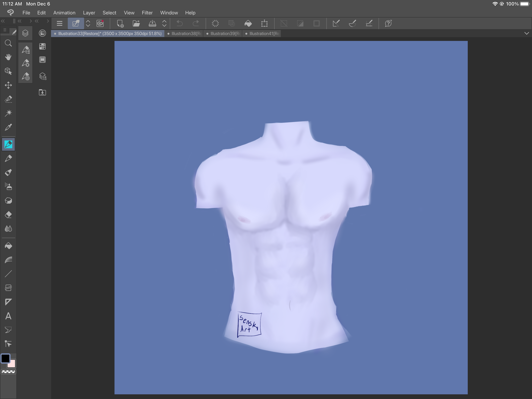Expand arrows beside the save icon

164,23
